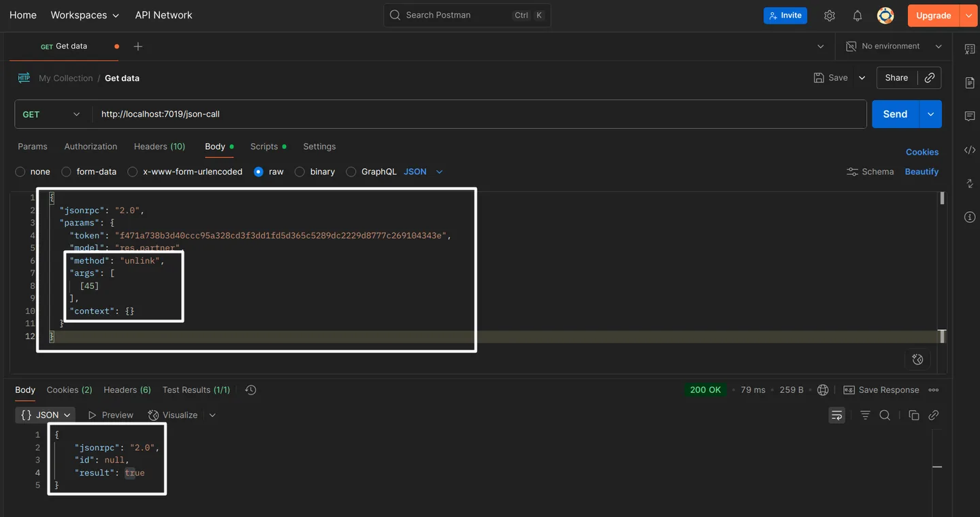Select the none body type
The height and width of the screenshot is (517, 980).
pyautogui.click(x=20, y=172)
